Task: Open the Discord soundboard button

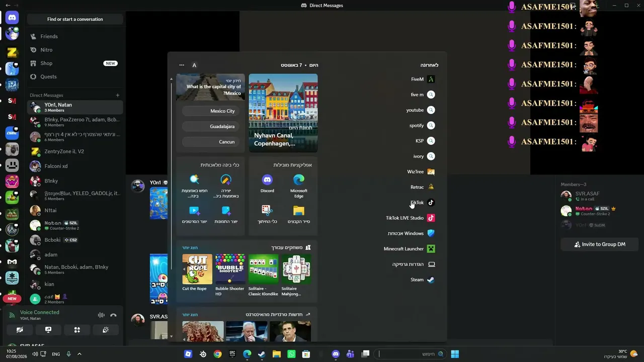Action: 106,330
